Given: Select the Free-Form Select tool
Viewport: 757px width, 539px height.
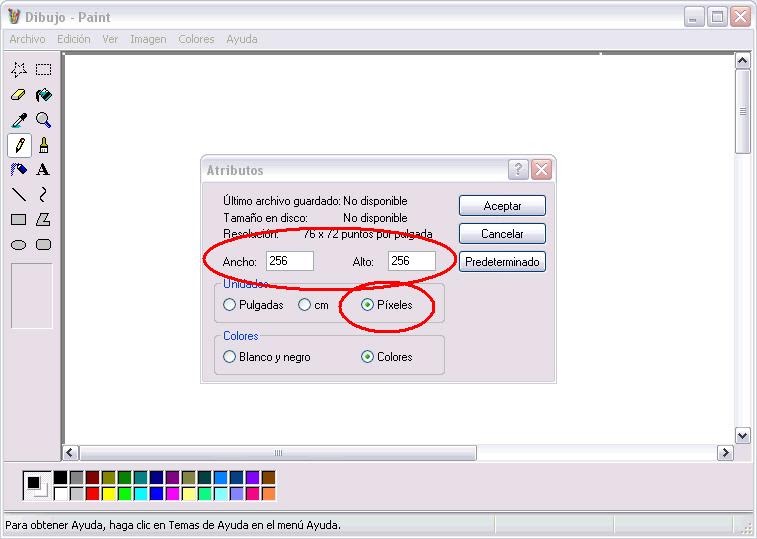Looking at the screenshot, I should pyautogui.click(x=19, y=70).
